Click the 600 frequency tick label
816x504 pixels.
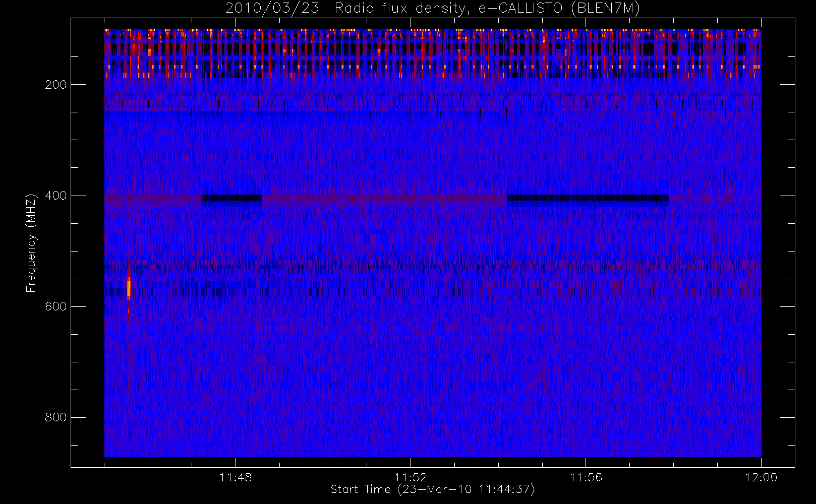tap(56, 306)
